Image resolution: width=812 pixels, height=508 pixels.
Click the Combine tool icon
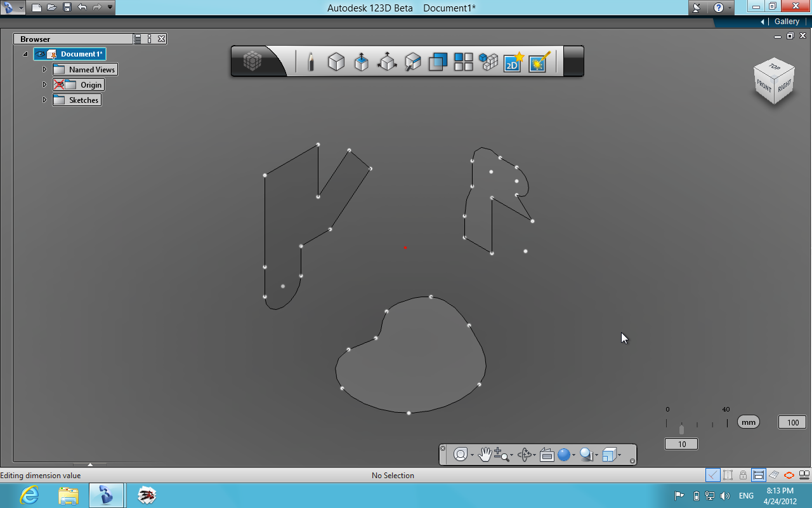tap(438, 62)
